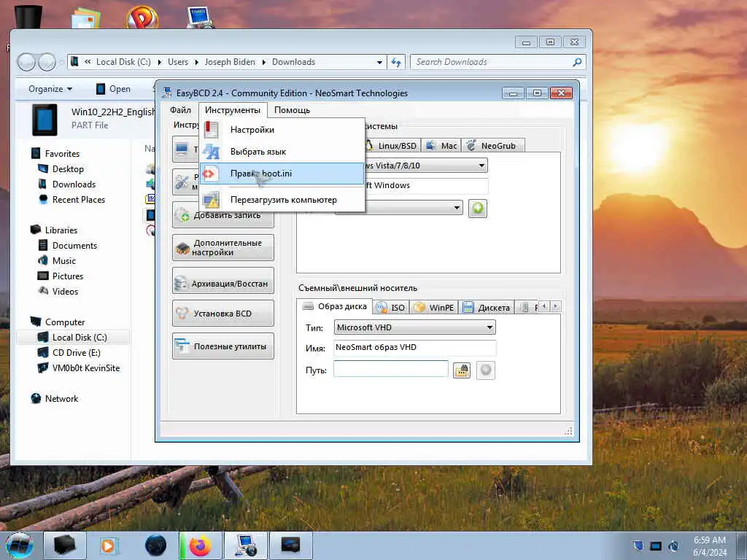Click the media player taskbar icon
This screenshot has width=747, height=560.
pyautogui.click(x=110, y=545)
